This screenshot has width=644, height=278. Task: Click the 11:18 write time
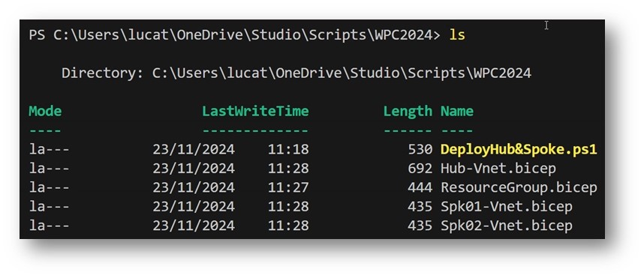[x=288, y=149]
